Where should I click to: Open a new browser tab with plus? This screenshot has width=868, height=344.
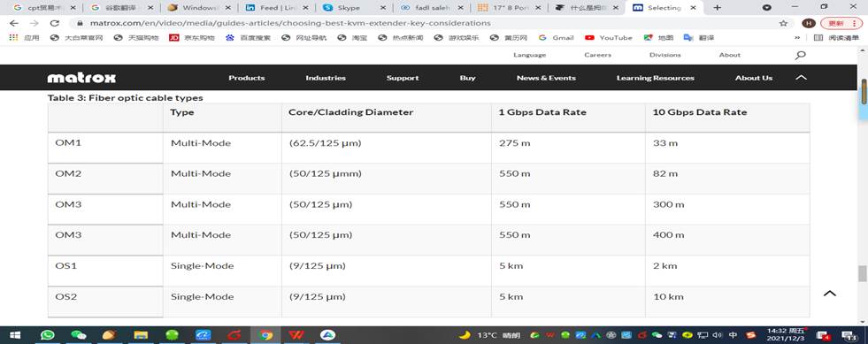(718, 8)
